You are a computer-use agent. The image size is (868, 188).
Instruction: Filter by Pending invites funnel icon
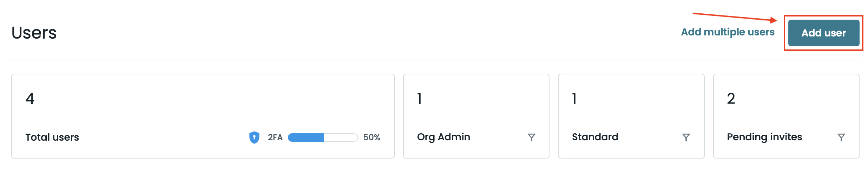841,137
